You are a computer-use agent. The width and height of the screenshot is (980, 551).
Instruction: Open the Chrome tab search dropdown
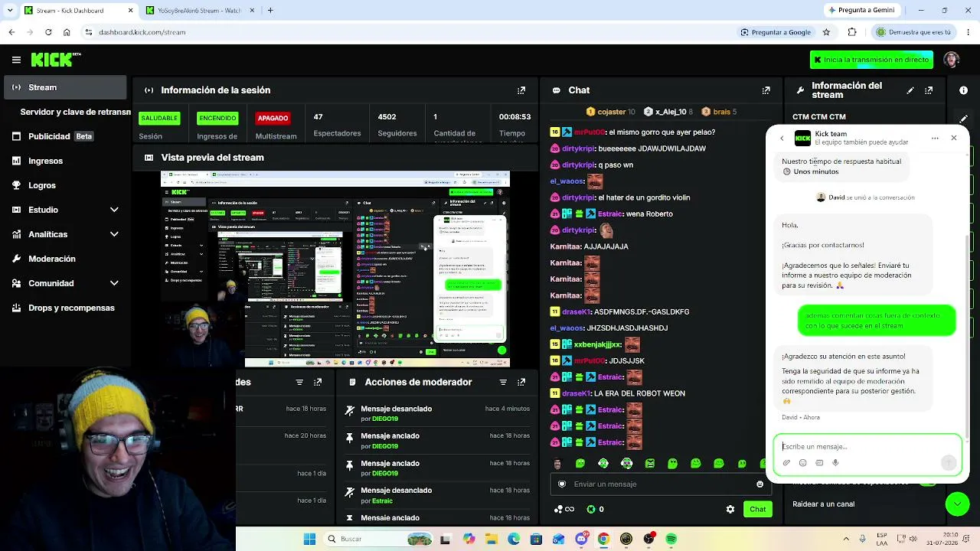(x=11, y=10)
